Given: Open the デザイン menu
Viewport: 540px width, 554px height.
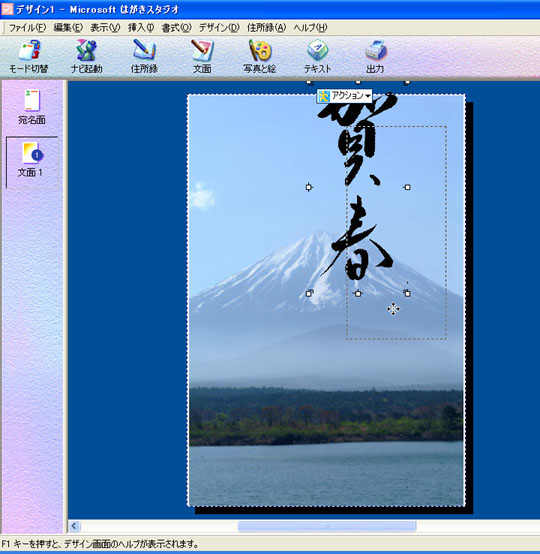Looking at the screenshot, I should [x=219, y=28].
